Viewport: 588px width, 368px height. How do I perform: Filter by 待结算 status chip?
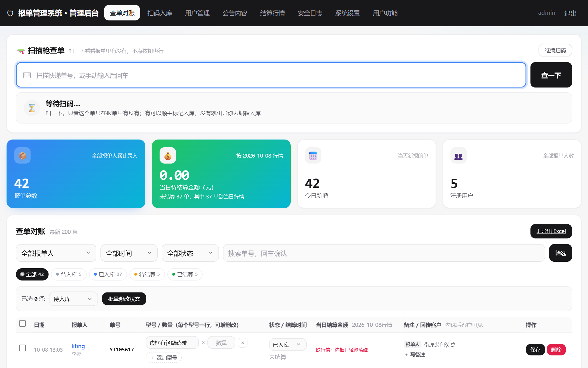click(x=147, y=274)
